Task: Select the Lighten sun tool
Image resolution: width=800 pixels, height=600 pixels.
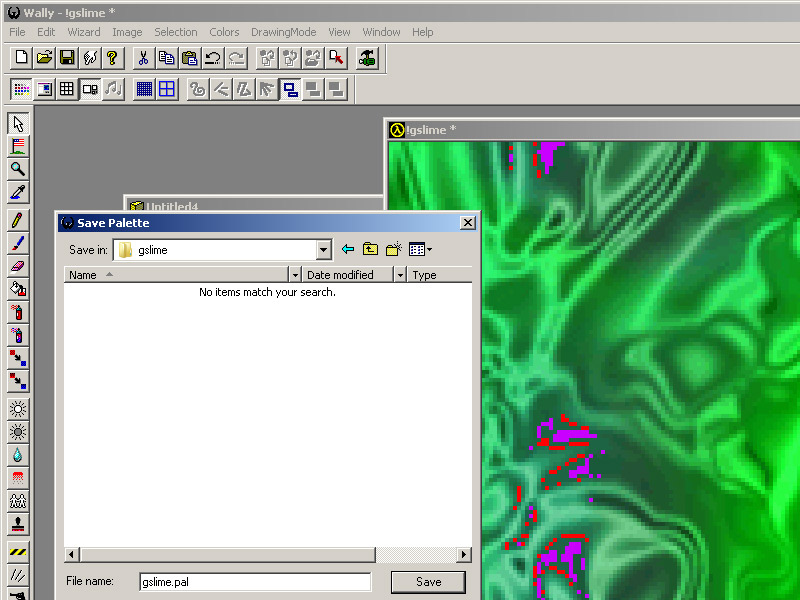Action: coord(18,409)
